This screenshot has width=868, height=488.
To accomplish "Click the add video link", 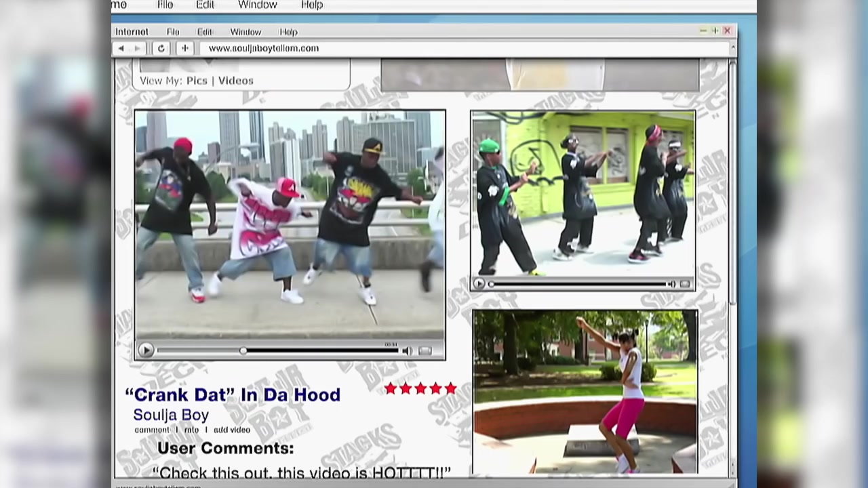I will click(232, 430).
